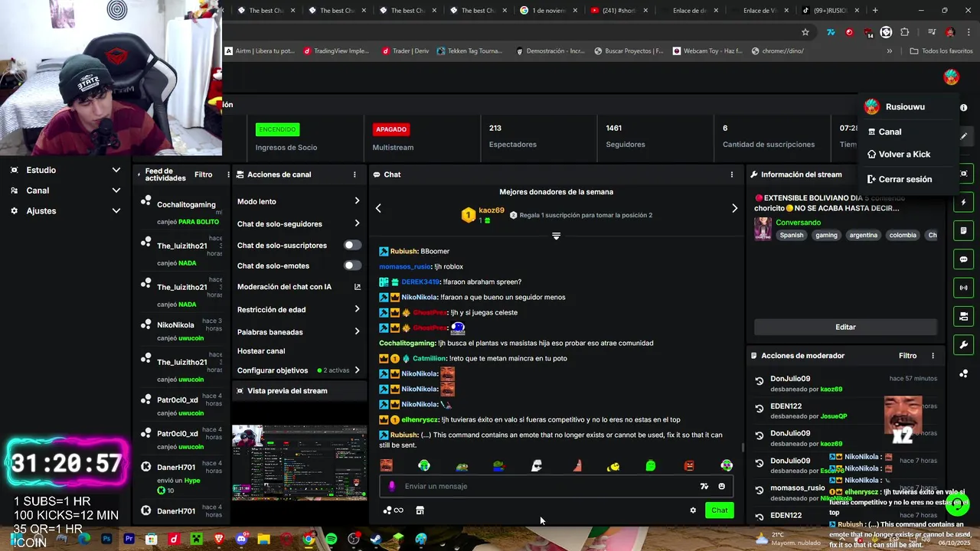
Task: Switch to the YouTube shorts browser tab
Action: pyautogui.click(x=619, y=11)
